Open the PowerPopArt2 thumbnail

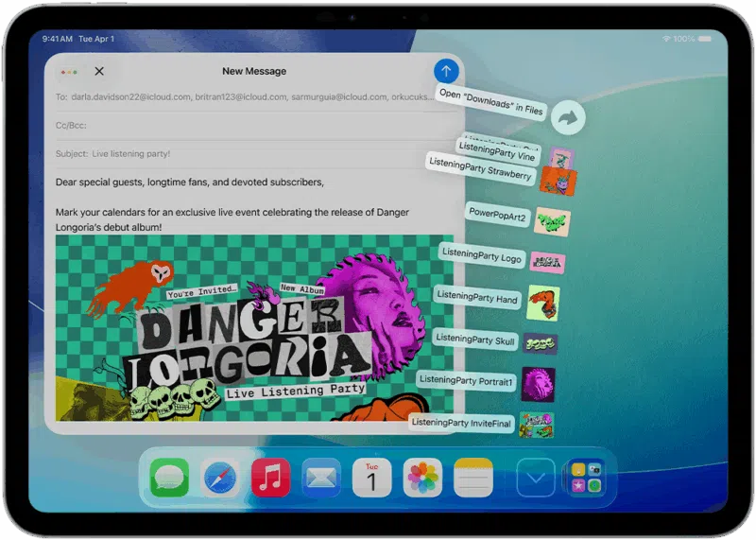[x=553, y=222]
